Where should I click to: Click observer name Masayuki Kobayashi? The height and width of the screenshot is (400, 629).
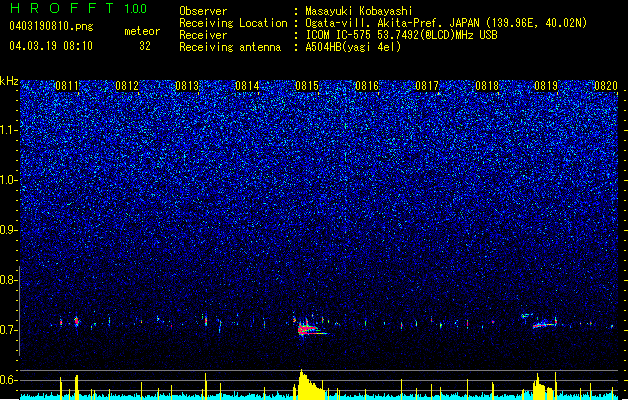pos(359,11)
